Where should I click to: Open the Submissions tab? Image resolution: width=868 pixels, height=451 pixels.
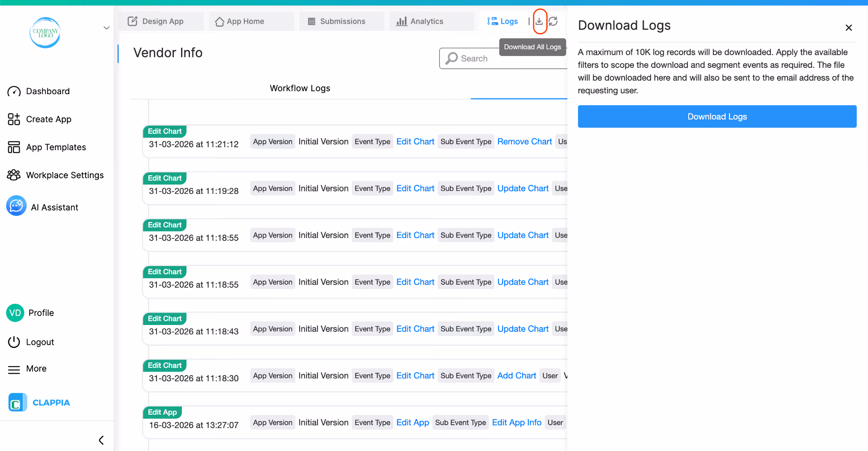(341, 21)
